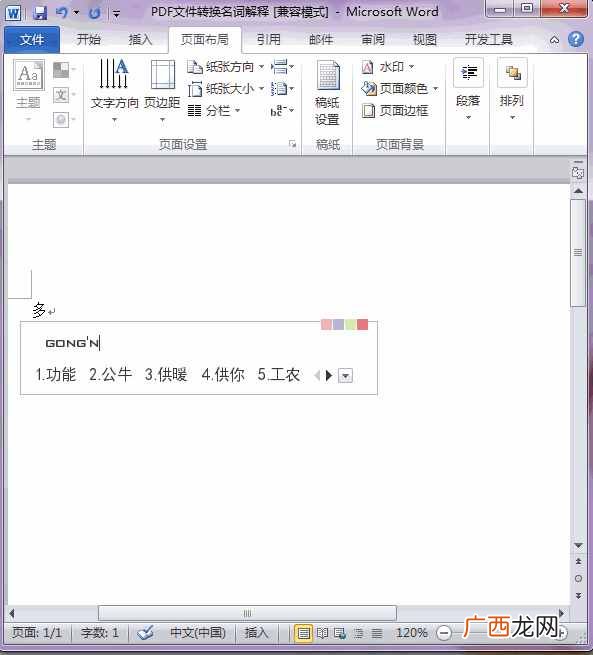Click next page double-arrow button
593x655 pixels.
pos(578,595)
